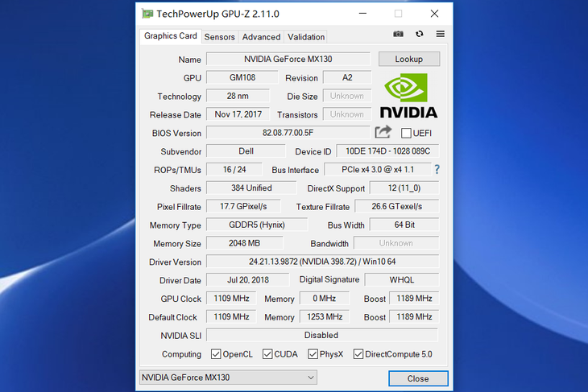Click the Memory Size field 2048 MB
Screen dimensions: 588x392
coord(245,243)
